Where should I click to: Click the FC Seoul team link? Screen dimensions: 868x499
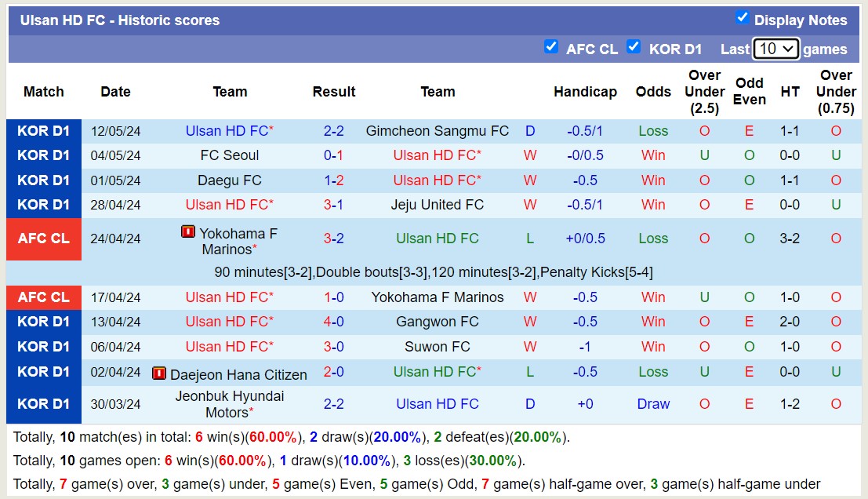click(x=230, y=155)
